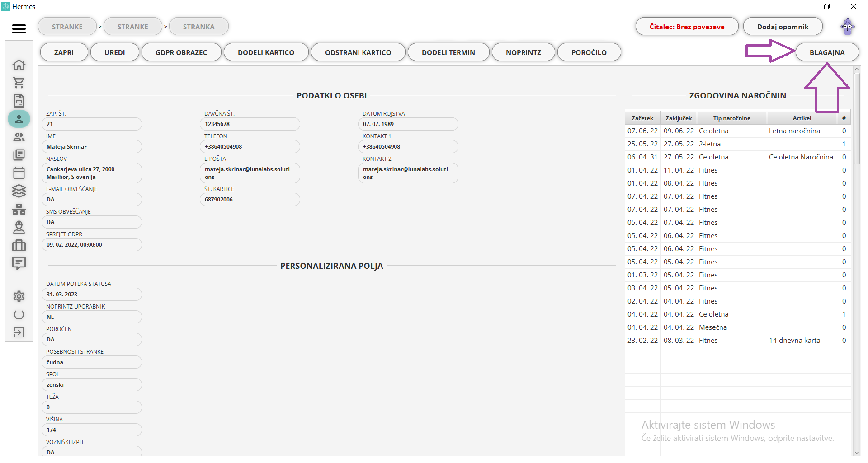Select row with 14-dnevna karta
This screenshot has width=868, height=463.
tap(738, 341)
